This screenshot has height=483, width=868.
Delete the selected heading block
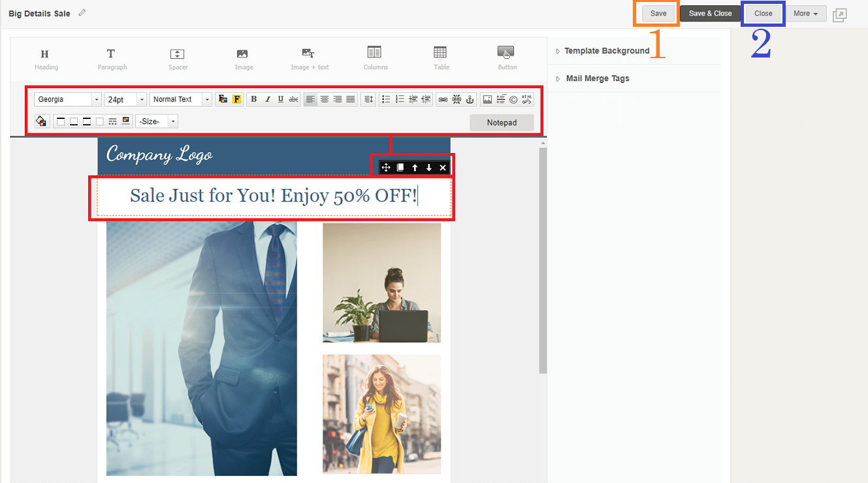pos(443,168)
